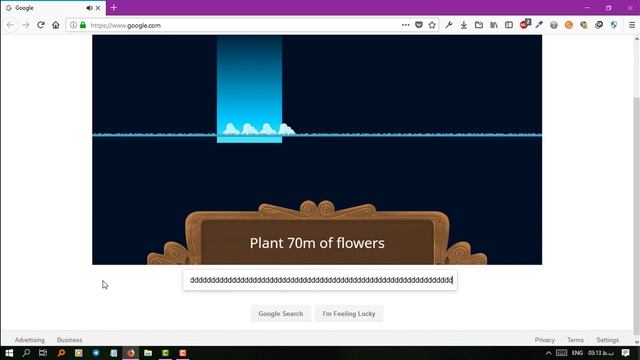
Task: Open the orange-red app taskbar icon
Action: coord(183,353)
